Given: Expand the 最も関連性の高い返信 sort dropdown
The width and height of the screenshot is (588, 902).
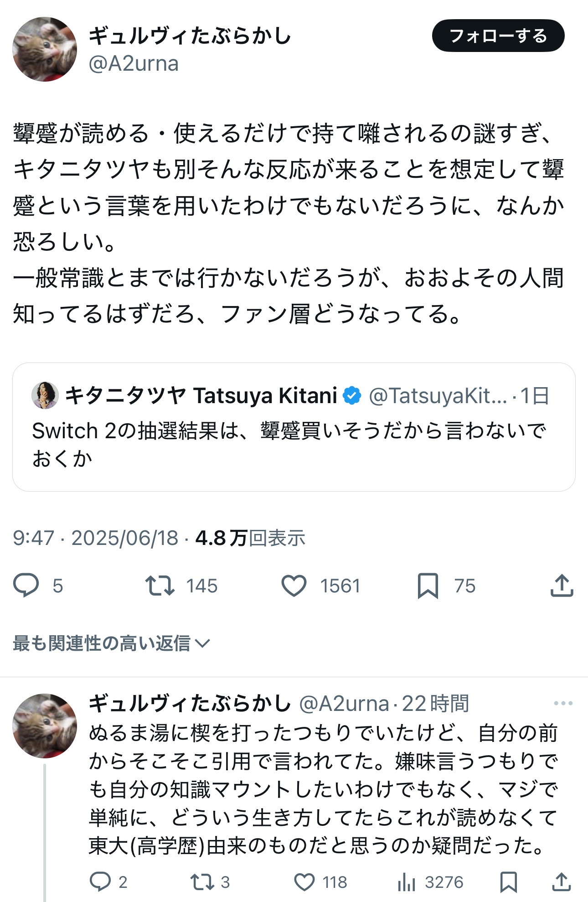Looking at the screenshot, I should (112, 643).
